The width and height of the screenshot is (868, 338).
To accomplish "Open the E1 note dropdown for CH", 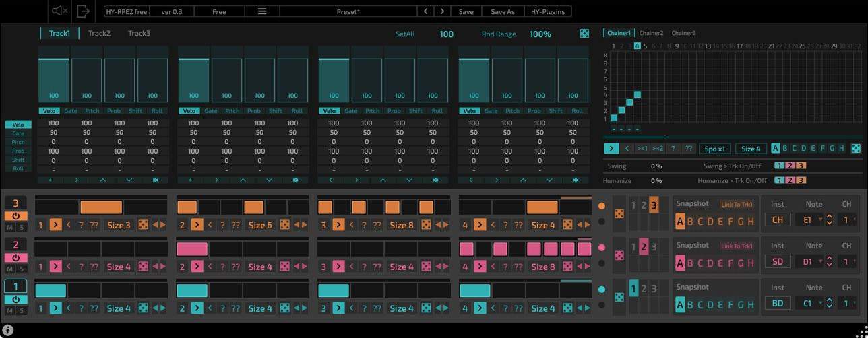I will pos(811,219).
